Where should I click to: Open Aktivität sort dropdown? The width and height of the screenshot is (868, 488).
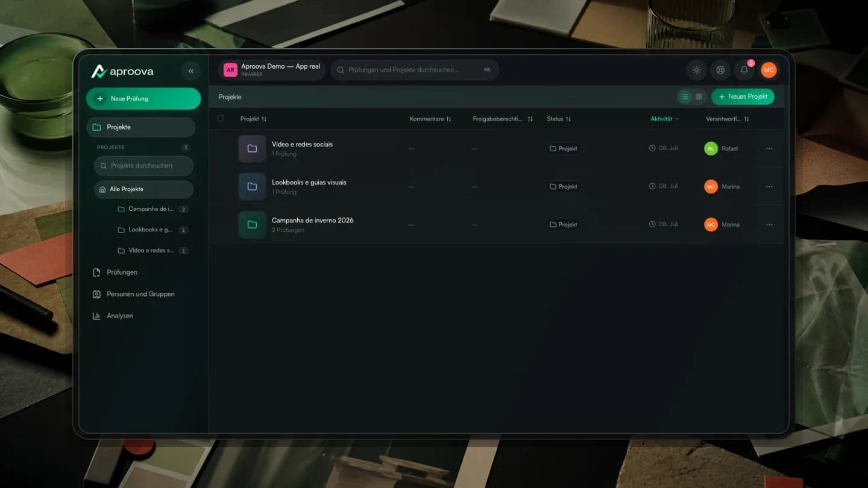(x=665, y=119)
